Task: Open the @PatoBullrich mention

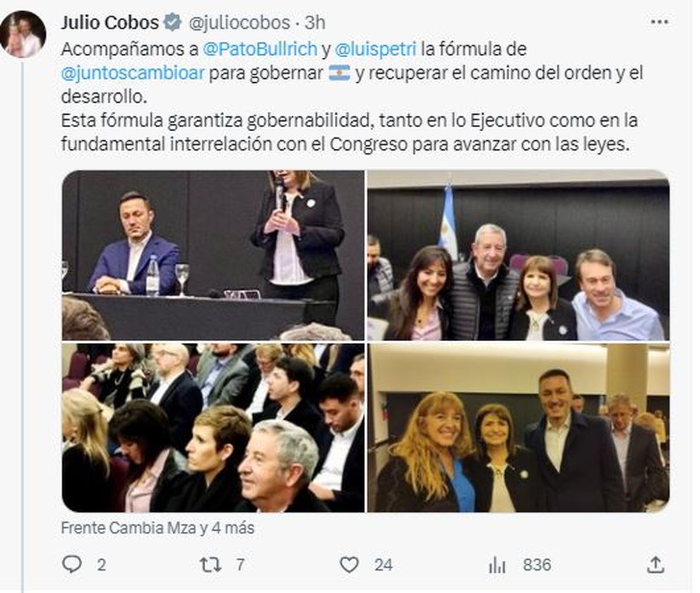Action: 260,49
